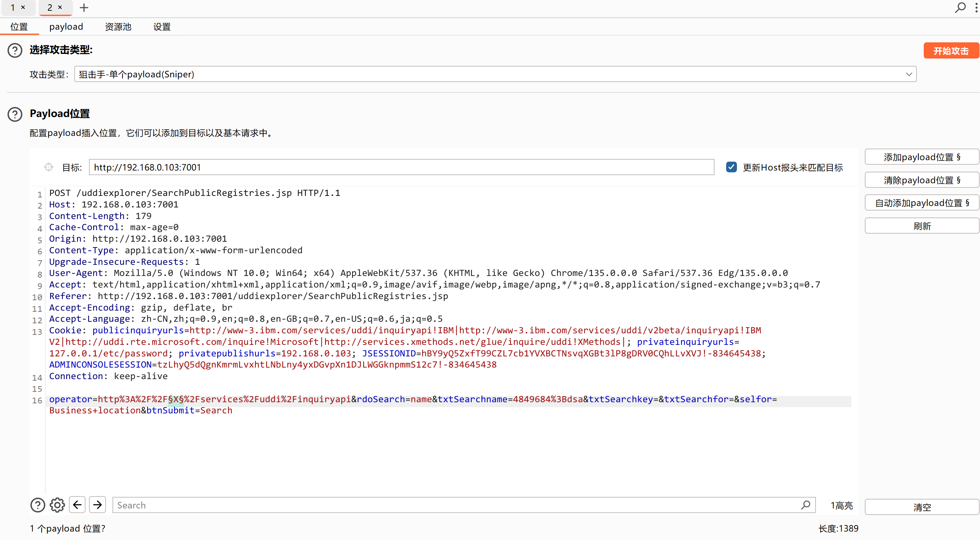Close tab 2 with its x
This screenshot has height=540, width=980.
point(60,7)
